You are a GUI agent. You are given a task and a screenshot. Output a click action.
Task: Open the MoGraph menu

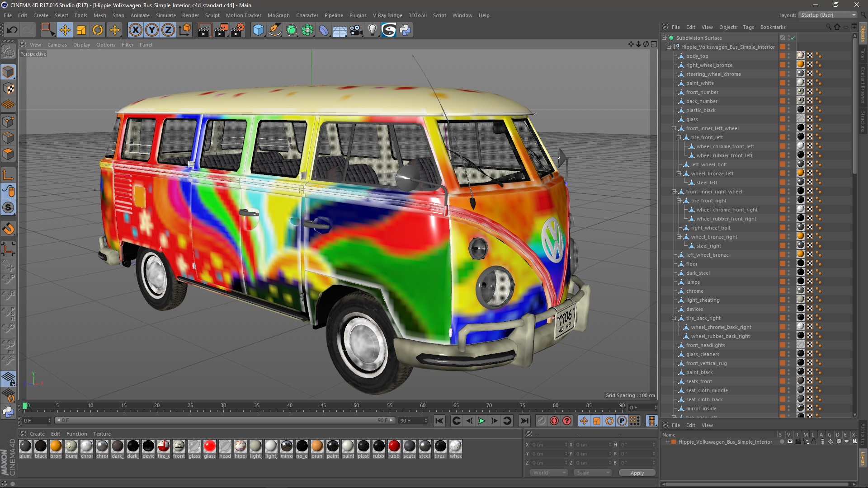point(278,15)
